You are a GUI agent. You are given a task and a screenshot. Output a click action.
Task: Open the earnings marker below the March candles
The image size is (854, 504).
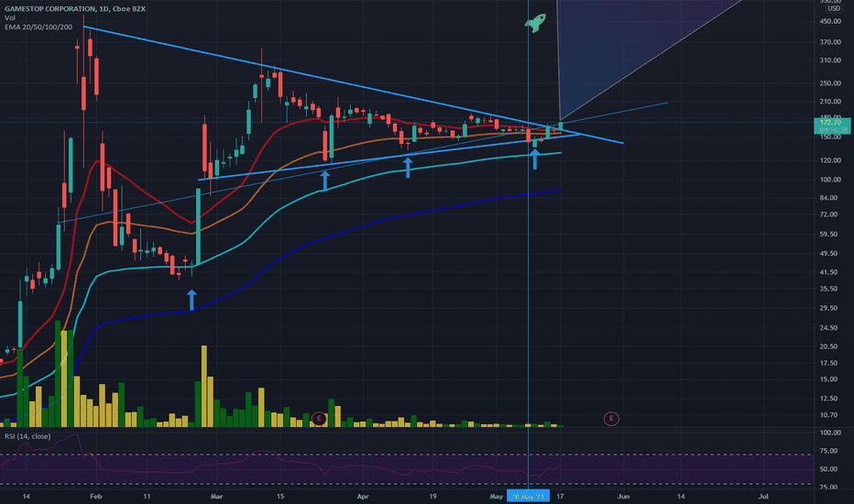coord(319,419)
